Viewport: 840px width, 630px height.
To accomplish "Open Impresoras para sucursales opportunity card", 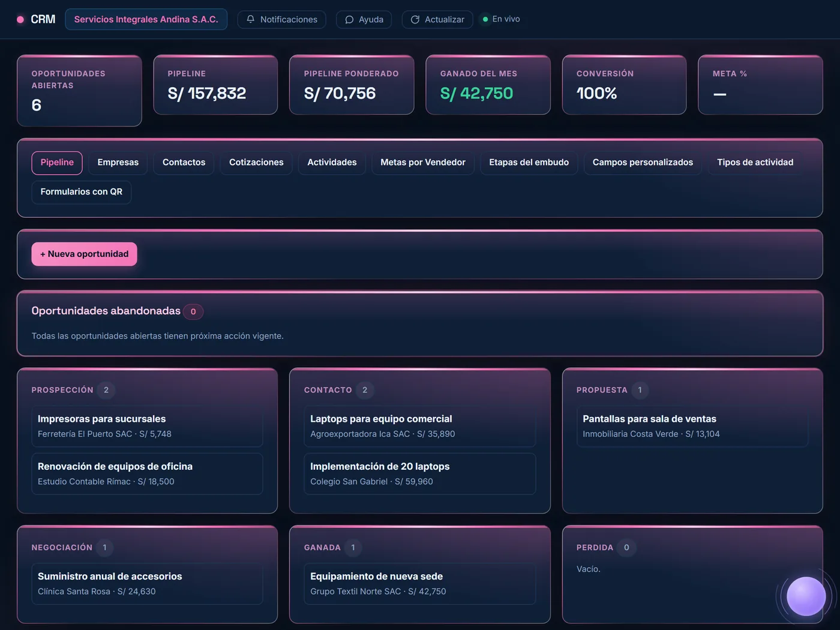I will 147,426.
